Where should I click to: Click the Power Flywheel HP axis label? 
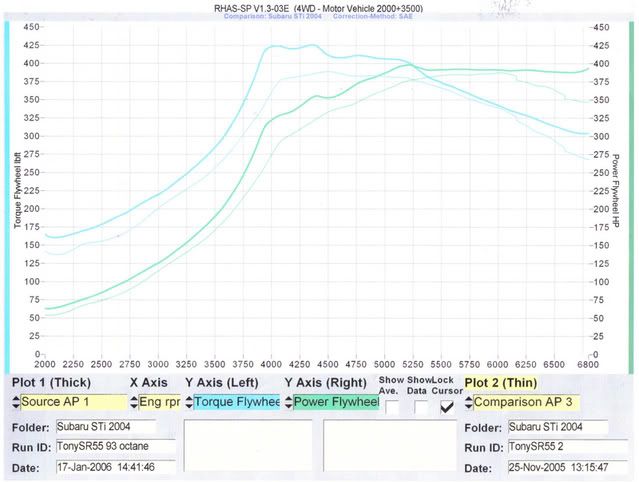pos(615,191)
